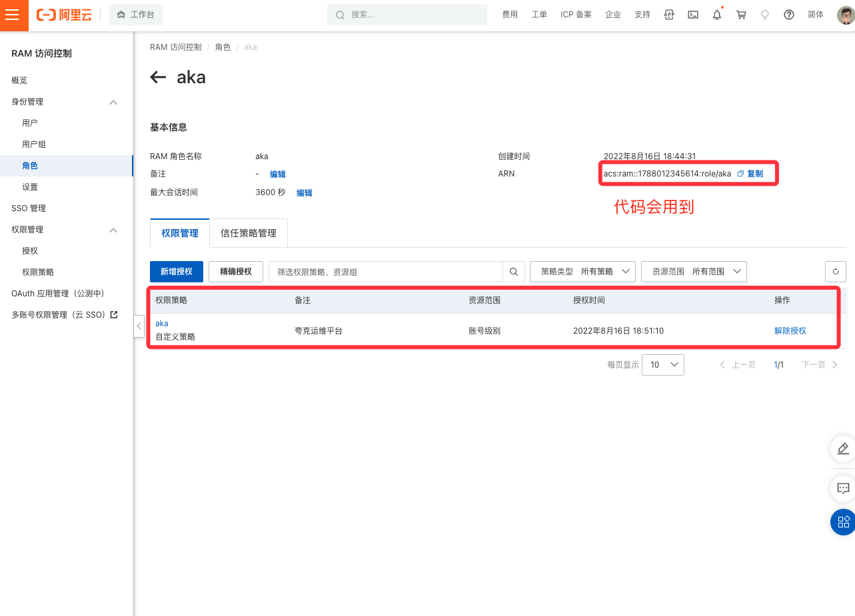
Task: Open the shopping cart
Action: (x=741, y=15)
